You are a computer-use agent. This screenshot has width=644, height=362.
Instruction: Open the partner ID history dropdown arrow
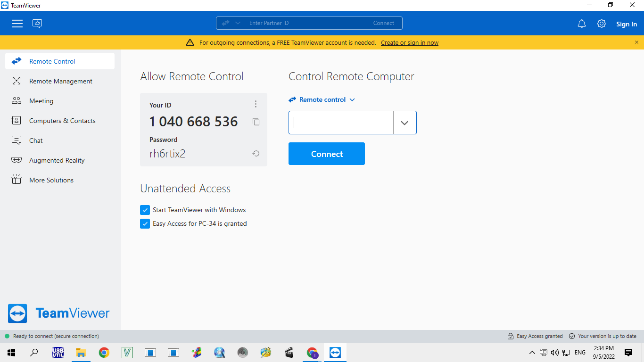point(405,123)
